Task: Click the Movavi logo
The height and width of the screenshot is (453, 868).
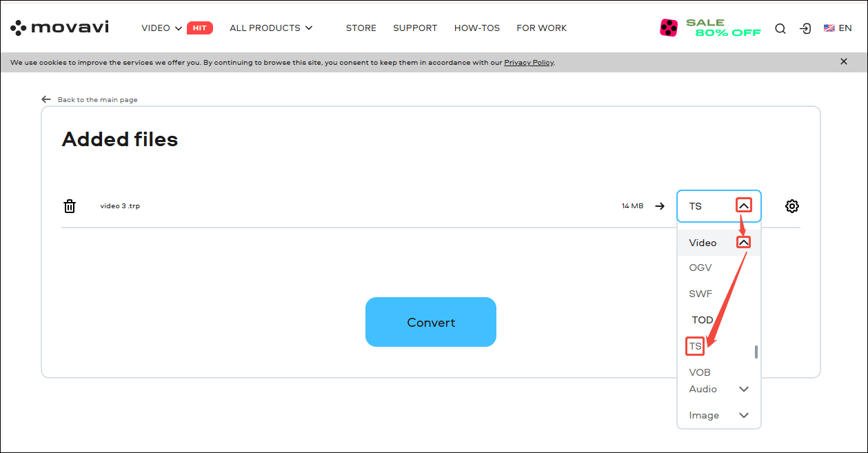Action: pos(59,27)
